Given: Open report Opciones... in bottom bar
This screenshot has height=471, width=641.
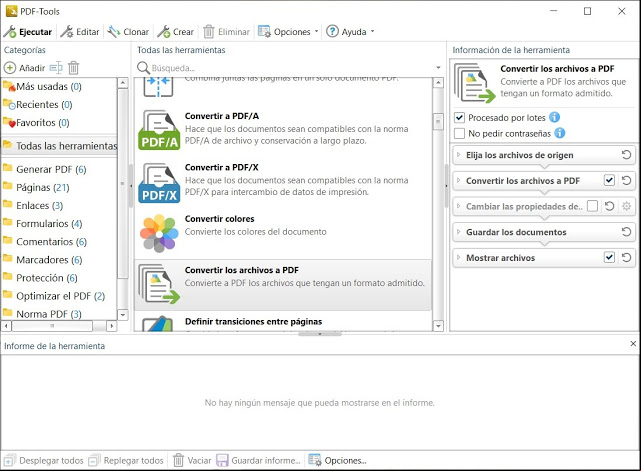Looking at the screenshot, I should click(x=337, y=461).
